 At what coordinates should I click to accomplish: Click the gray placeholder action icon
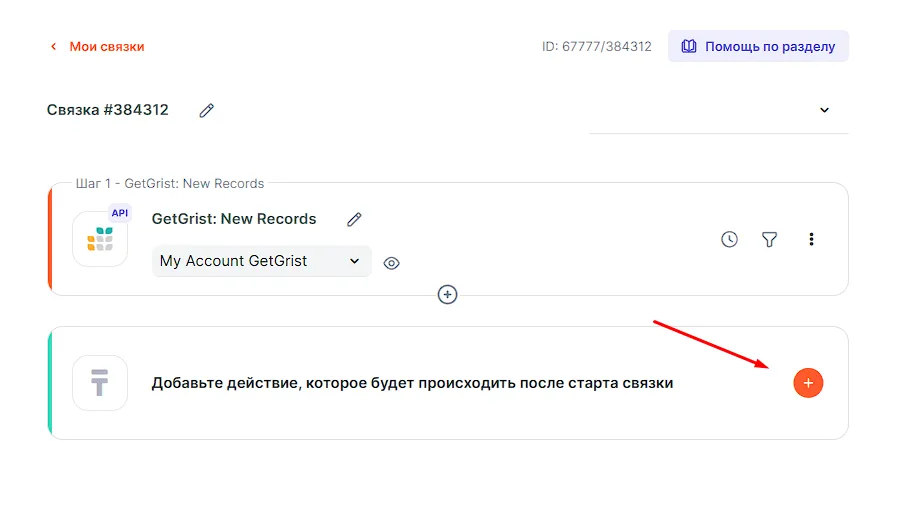100,383
